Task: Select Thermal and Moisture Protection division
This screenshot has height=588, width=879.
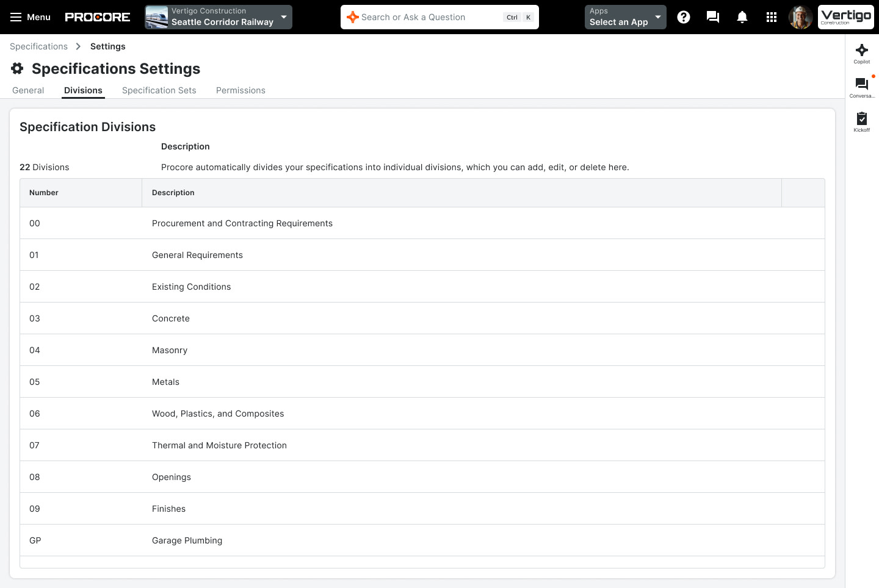Action: point(422,445)
